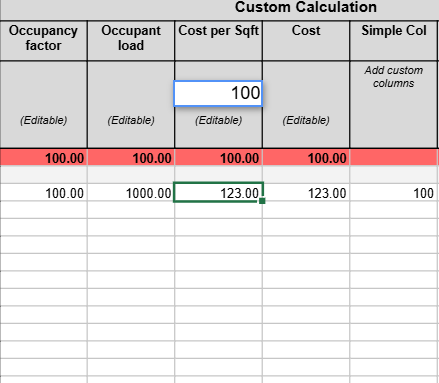Click the Custom Calculation title cell

[x=306, y=7]
